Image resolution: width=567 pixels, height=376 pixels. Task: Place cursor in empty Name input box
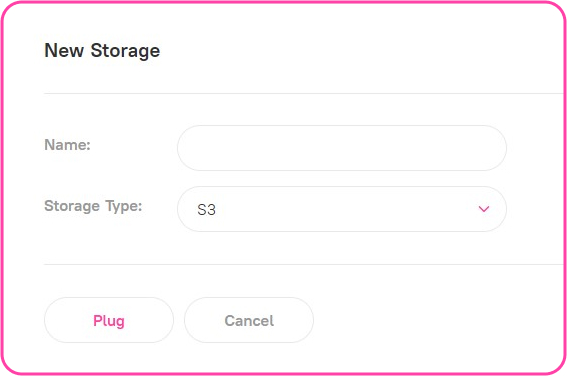click(x=342, y=148)
